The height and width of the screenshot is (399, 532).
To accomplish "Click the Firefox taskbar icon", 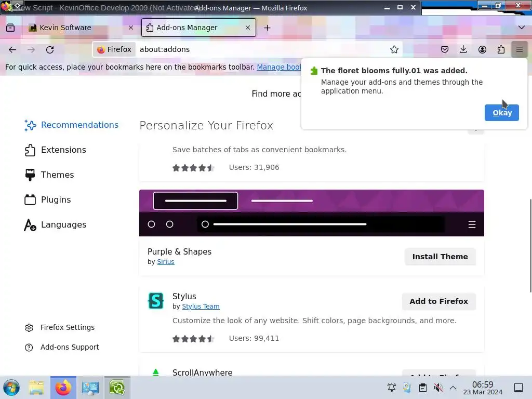I will 63,388.
